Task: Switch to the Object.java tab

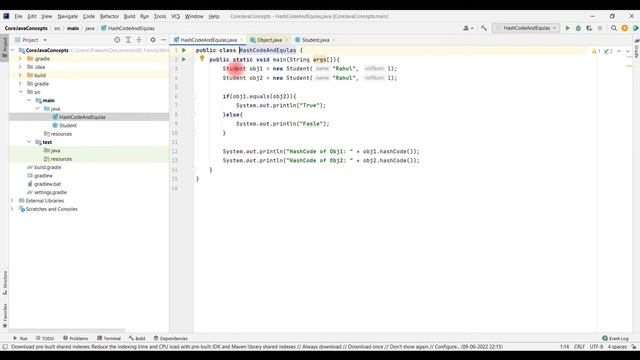Action: click(269, 40)
